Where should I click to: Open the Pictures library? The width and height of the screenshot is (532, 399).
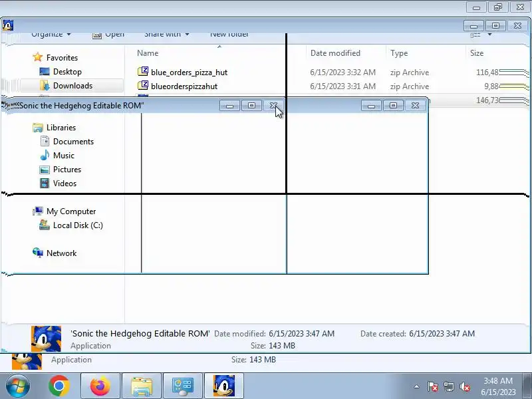(67, 170)
